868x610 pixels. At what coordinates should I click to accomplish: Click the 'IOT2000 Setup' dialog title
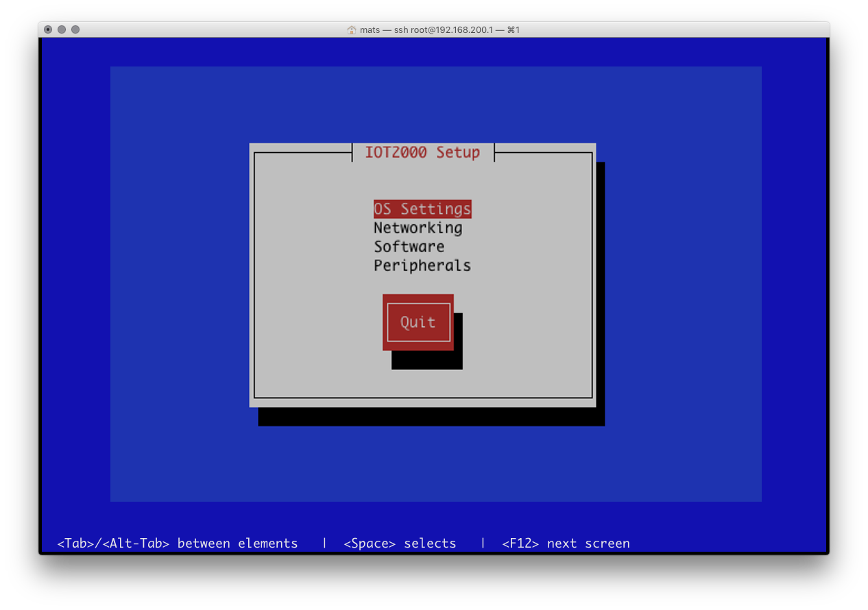(x=422, y=152)
